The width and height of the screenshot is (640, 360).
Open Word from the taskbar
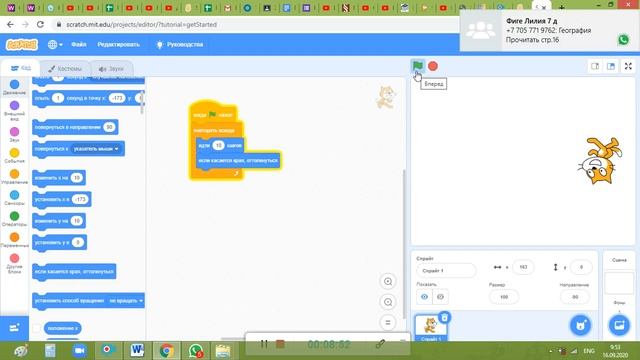(137, 351)
